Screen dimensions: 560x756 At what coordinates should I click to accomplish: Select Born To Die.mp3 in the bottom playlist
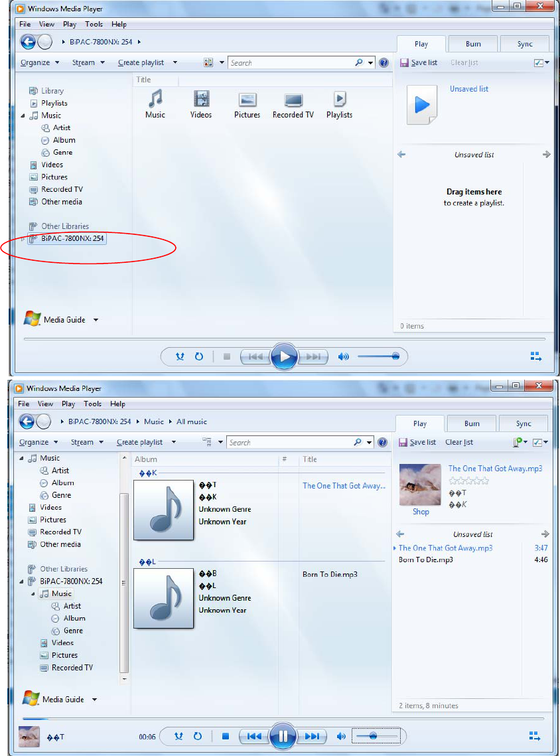425,560
